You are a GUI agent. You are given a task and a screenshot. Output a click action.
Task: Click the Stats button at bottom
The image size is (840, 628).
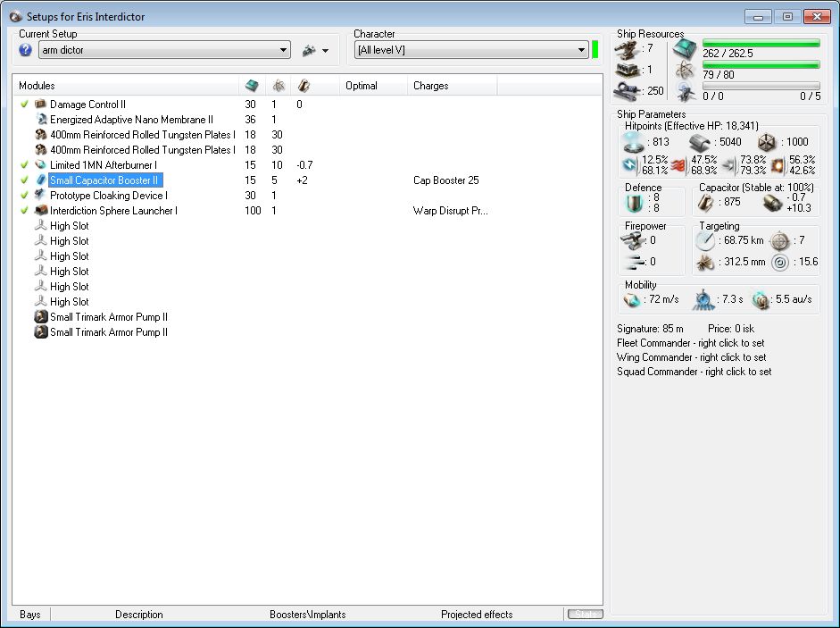coord(585,614)
